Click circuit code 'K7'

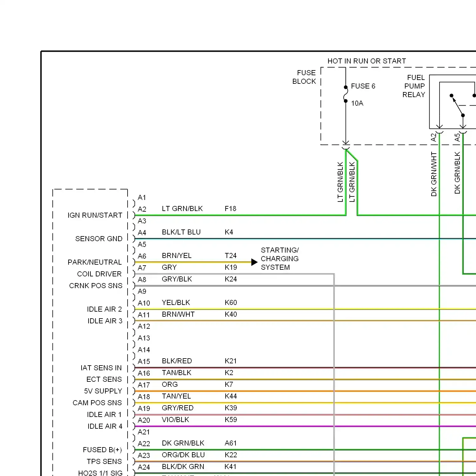click(229, 384)
